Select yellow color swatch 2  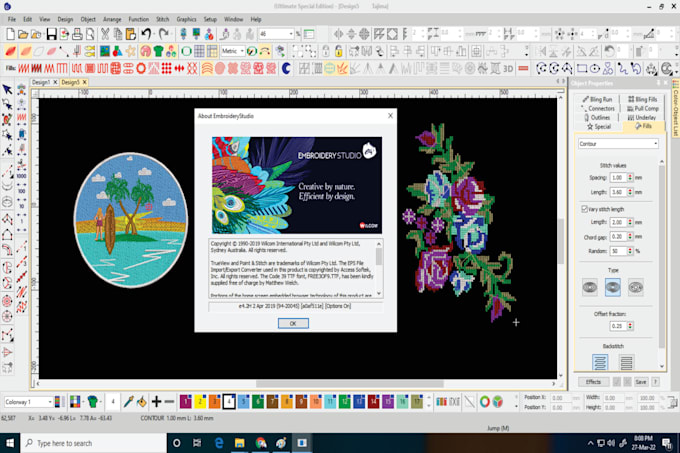[x=200, y=402]
